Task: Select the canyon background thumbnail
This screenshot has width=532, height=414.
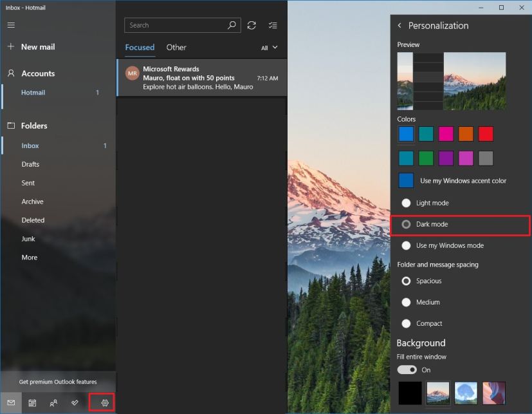Action: 493,393
